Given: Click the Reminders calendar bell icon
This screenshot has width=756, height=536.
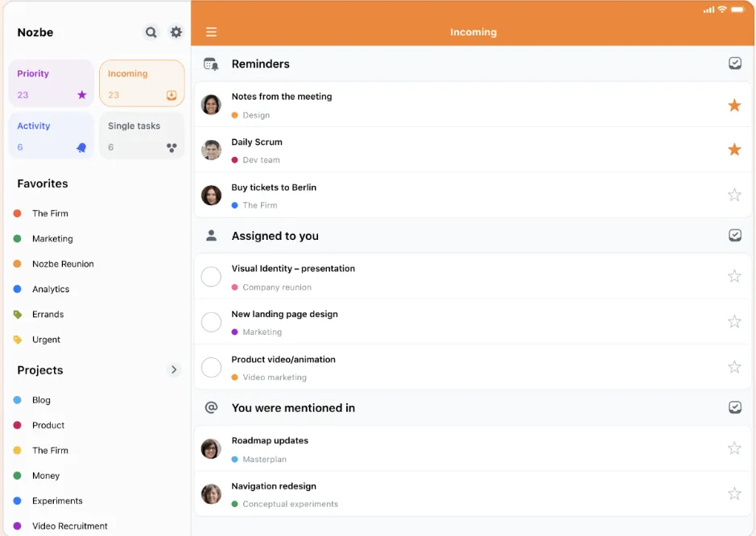Looking at the screenshot, I should (x=211, y=64).
